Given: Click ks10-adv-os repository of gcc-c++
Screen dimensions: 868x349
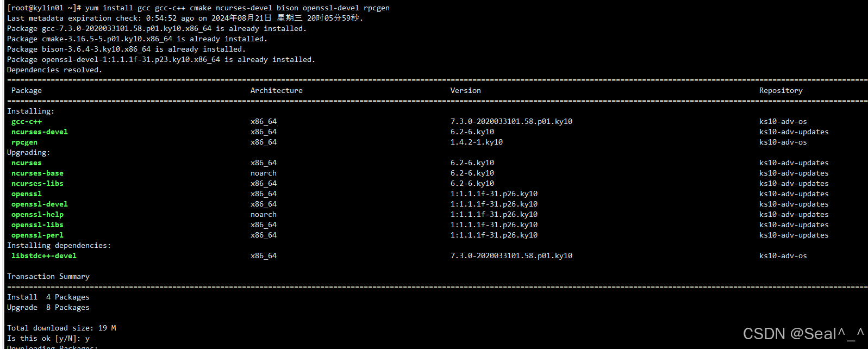Looking at the screenshot, I should coord(783,122).
